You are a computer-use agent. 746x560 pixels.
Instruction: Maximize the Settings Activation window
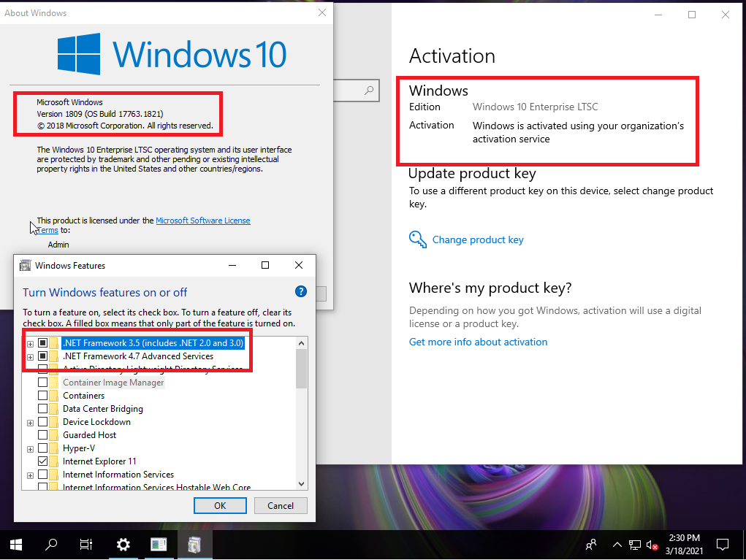click(x=692, y=15)
